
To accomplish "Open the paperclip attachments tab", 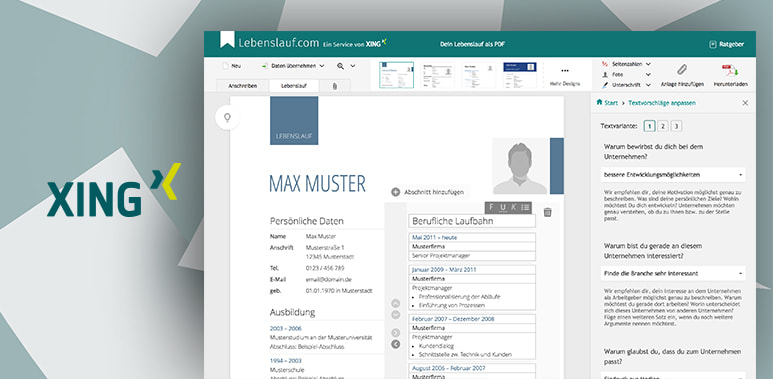I will [x=335, y=86].
